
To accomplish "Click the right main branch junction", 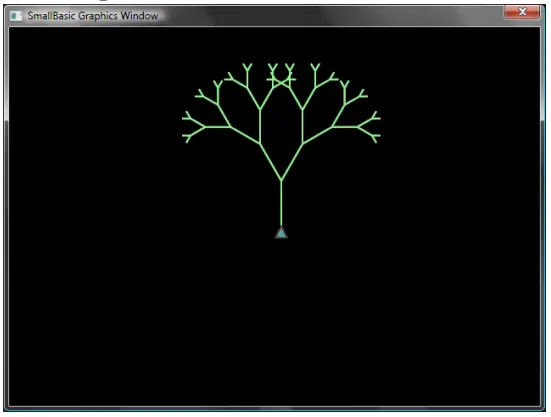I will (303, 143).
